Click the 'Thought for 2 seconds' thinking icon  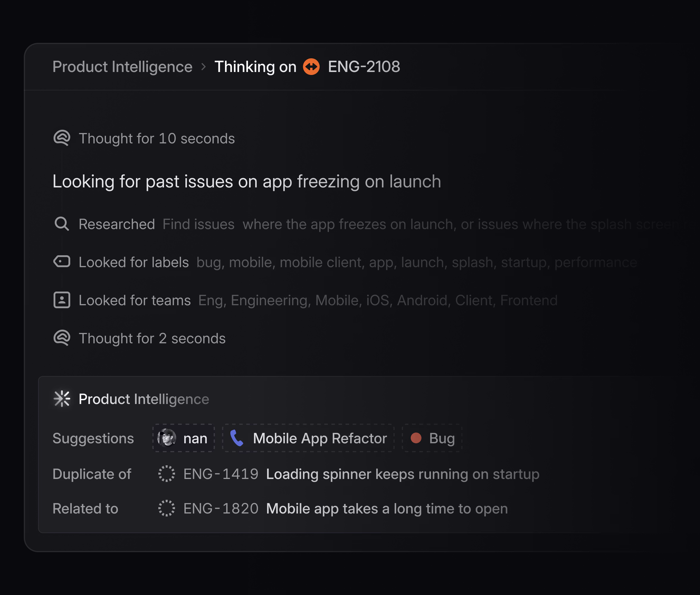[62, 338]
